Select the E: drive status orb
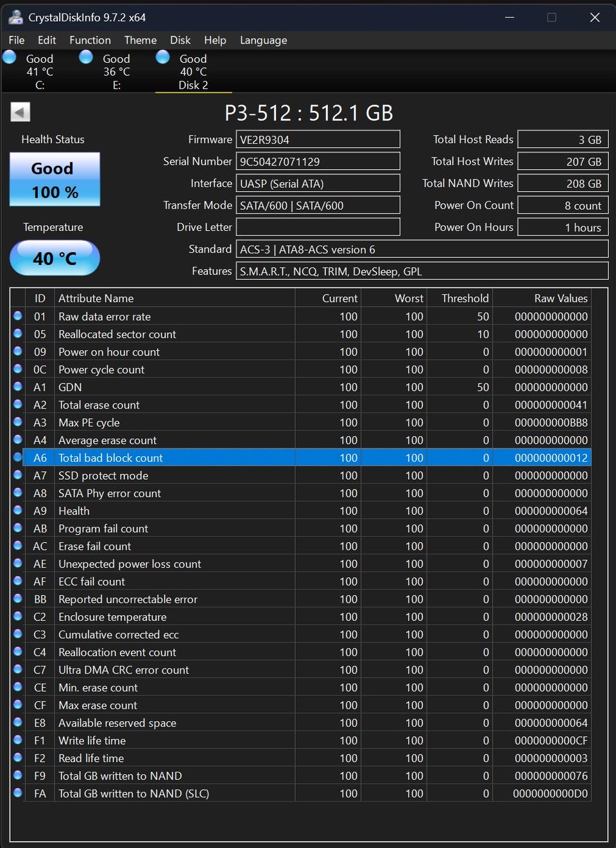 (86, 58)
